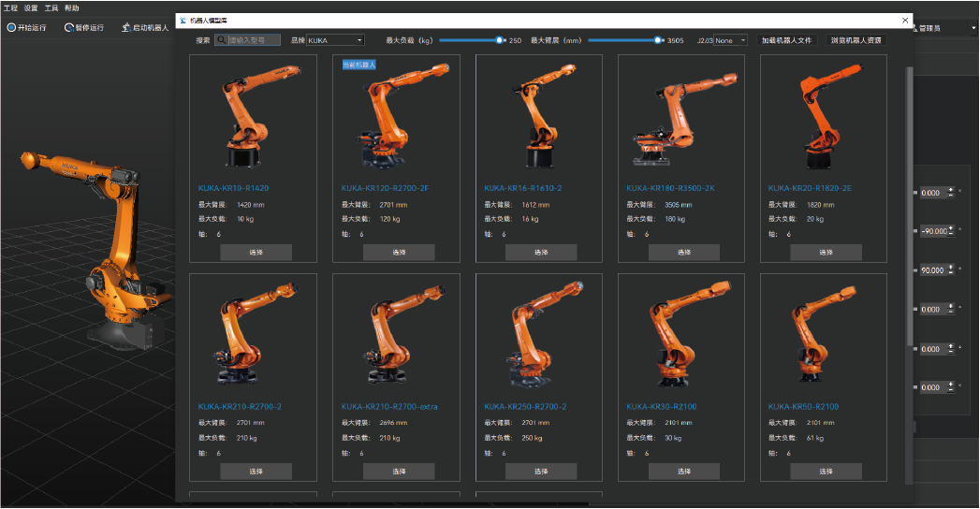Click the 暂停运行 pause icon
980x509 pixels.
coord(68,27)
